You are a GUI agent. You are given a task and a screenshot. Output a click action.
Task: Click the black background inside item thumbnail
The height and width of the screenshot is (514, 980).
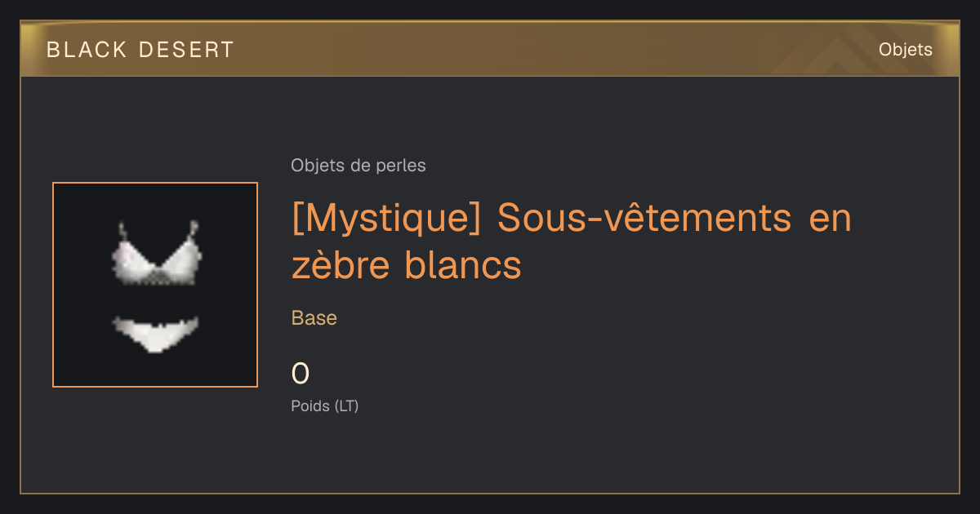pos(82,359)
